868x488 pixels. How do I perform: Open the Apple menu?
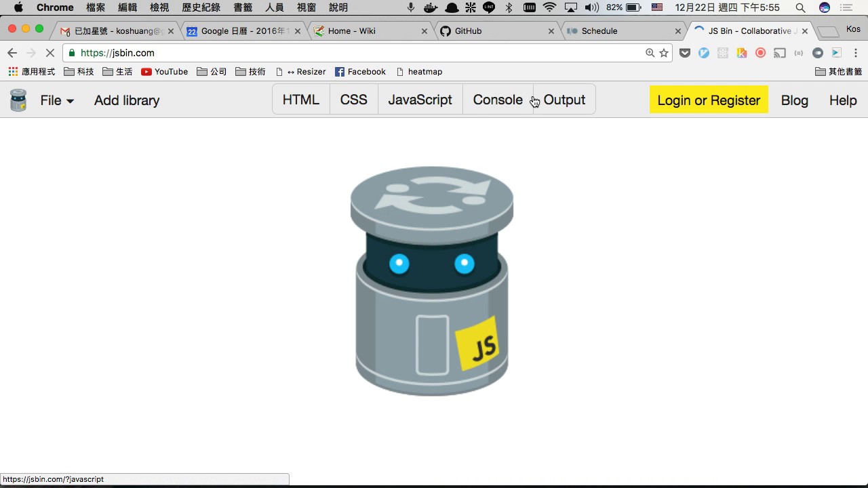pos(18,7)
